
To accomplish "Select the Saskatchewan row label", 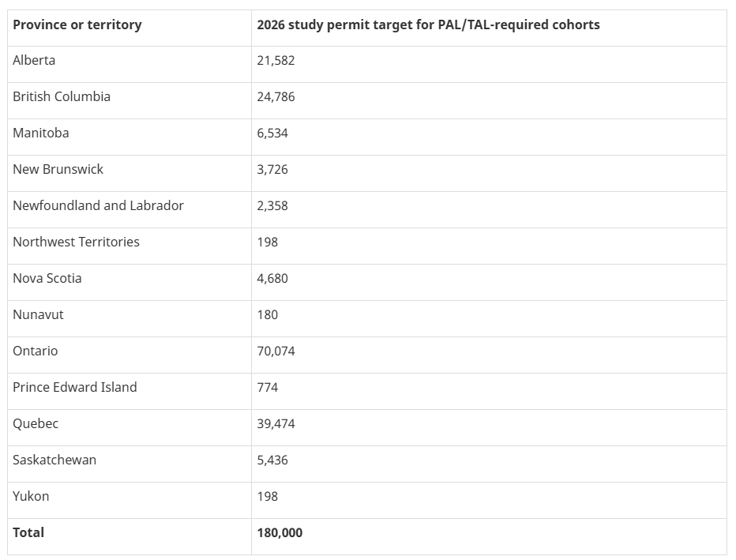I will [x=54, y=460].
